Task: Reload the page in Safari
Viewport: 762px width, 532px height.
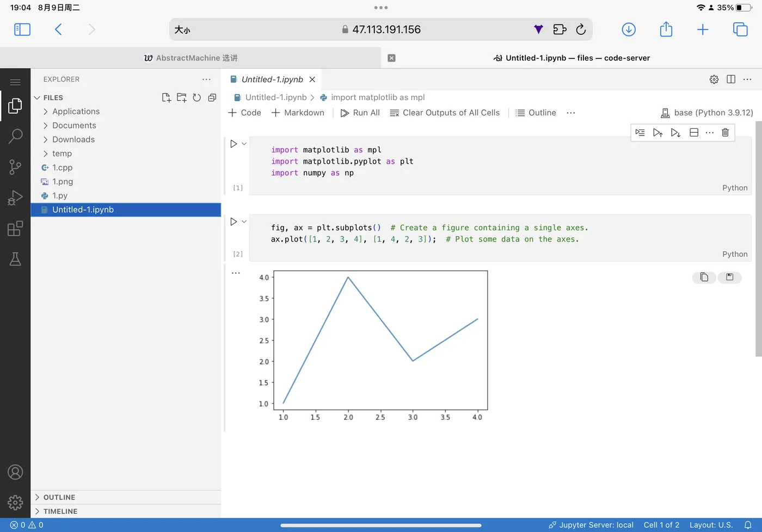Action: [581, 29]
